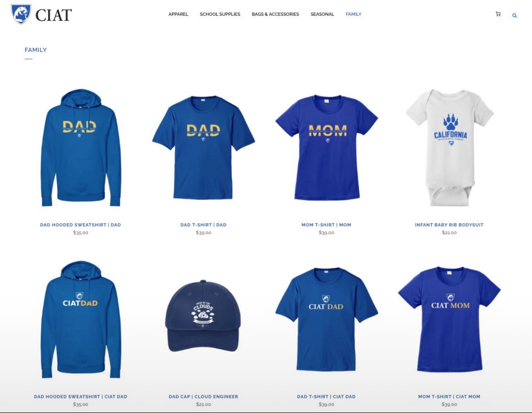Screen dimensions: 532x413
Task: Open Dad Cap | Cloud Engineer link
Action: (x=203, y=396)
